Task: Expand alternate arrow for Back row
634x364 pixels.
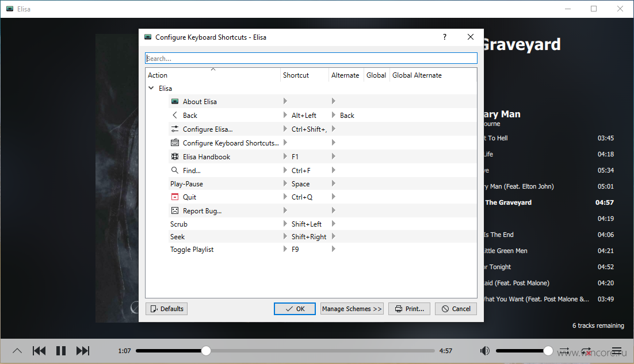Action: (x=334, y=115)
